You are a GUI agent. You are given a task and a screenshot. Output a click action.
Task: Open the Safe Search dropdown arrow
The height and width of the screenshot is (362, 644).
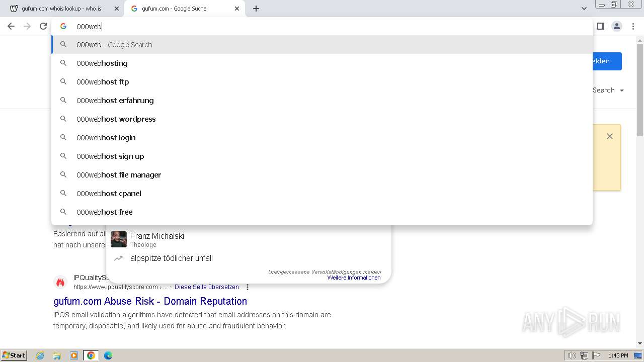tap(622, 90)
